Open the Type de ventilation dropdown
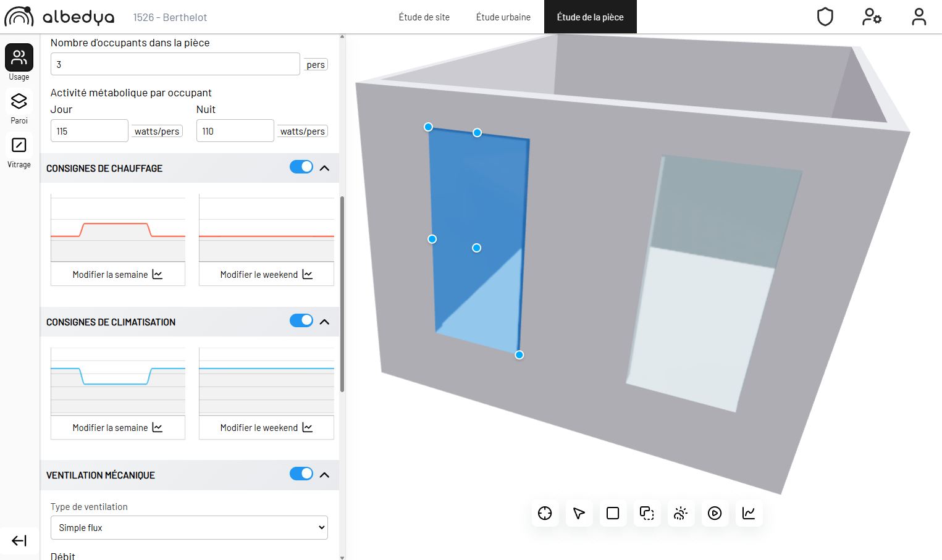This screenshot has width=942, height=560. [189, 528]
